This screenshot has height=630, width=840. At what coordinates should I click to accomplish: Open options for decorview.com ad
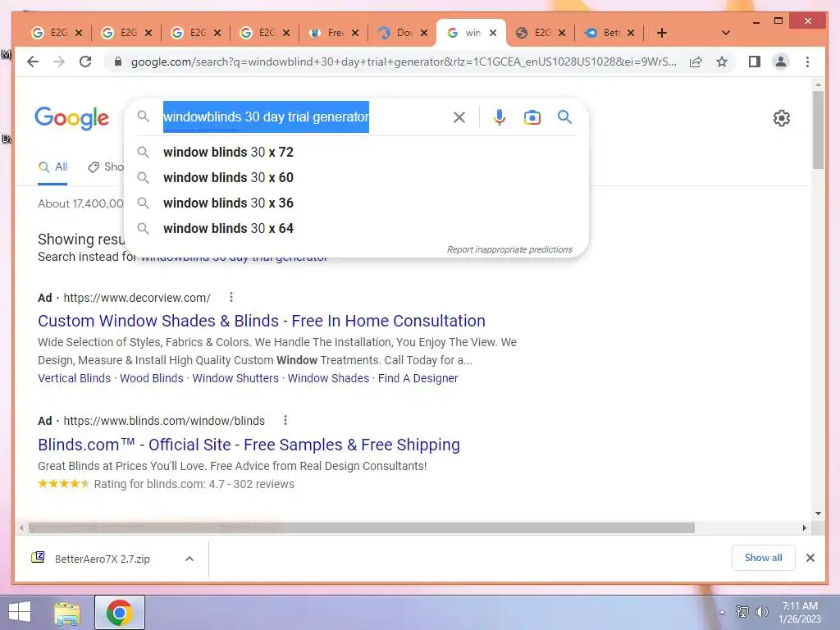coord(231,297)
